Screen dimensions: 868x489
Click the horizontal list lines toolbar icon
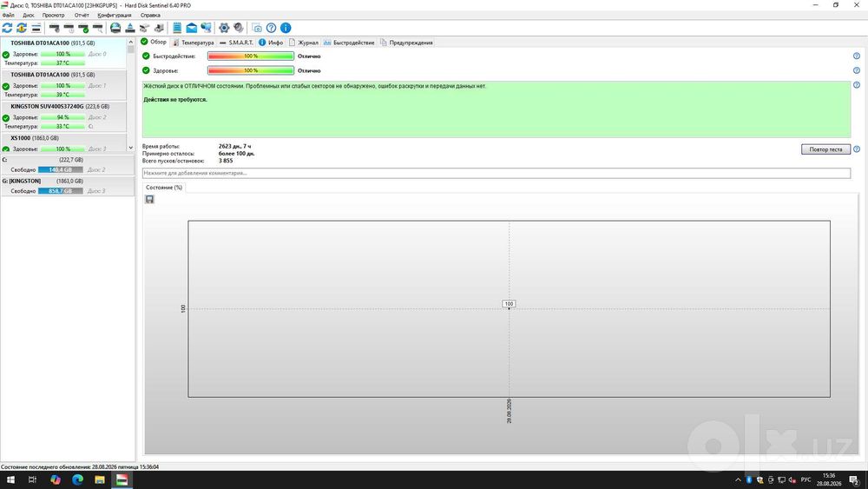36,28
